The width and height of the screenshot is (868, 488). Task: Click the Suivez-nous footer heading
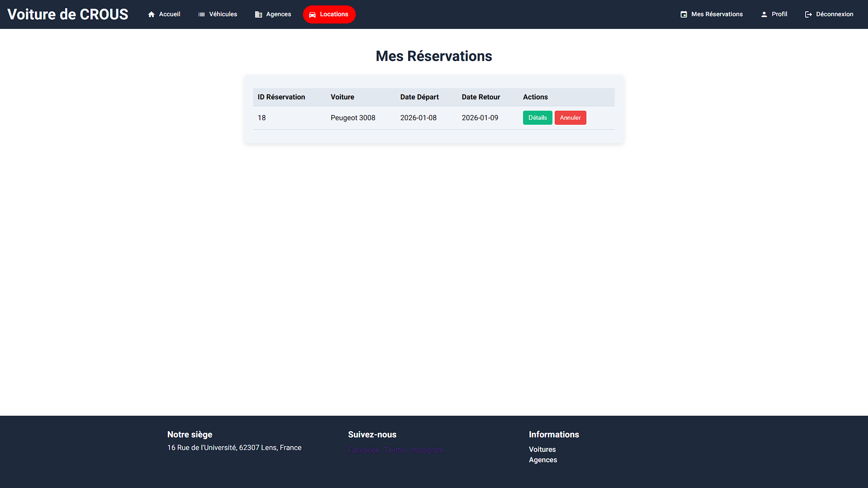coord(372,435)
